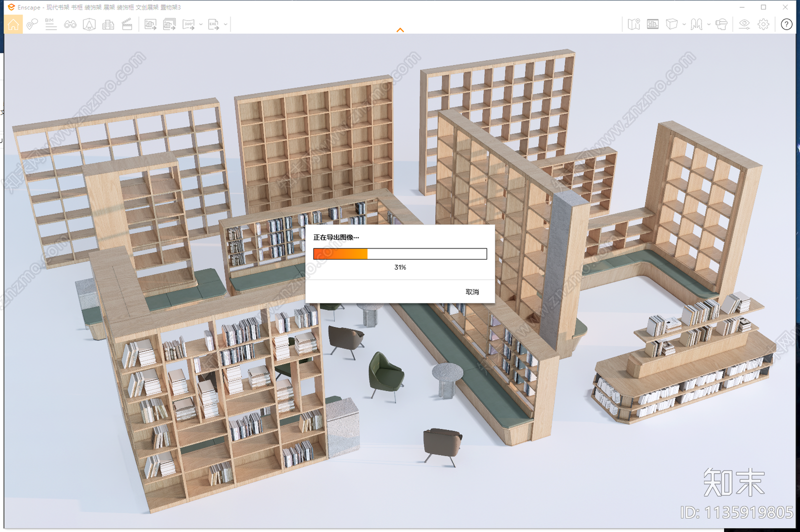The width and height of the screenshot is (800, 532).
Task: Expand the navigation mode dropdown arrow
Action: point(708,24)
